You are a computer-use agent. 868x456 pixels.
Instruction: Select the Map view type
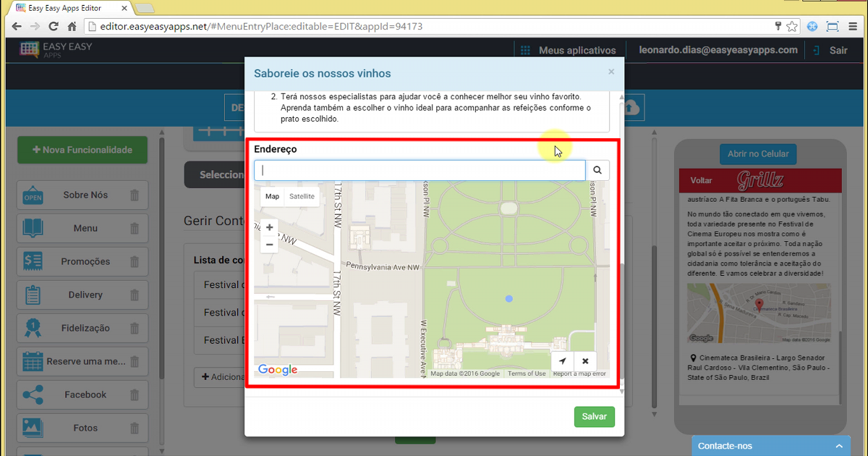pos(272,196)
